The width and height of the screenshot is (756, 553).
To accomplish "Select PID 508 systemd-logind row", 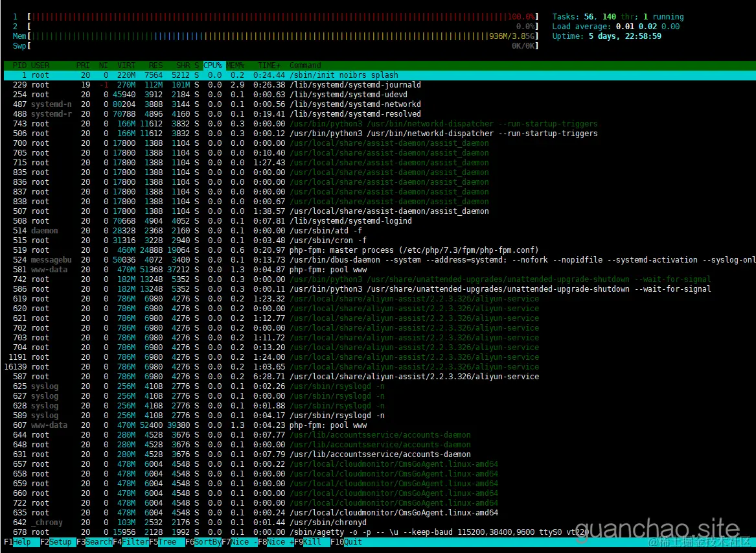I will click(380, 221).
